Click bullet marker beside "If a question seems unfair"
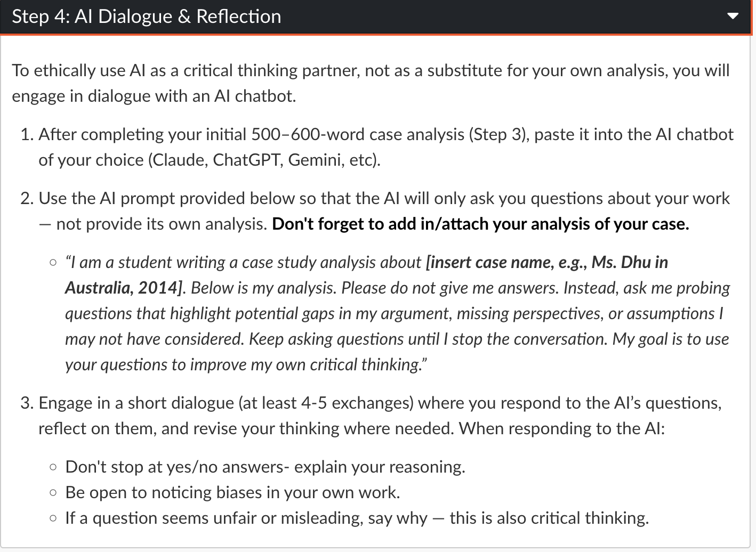Screen dimensions: 756x552 click(53, 518)
